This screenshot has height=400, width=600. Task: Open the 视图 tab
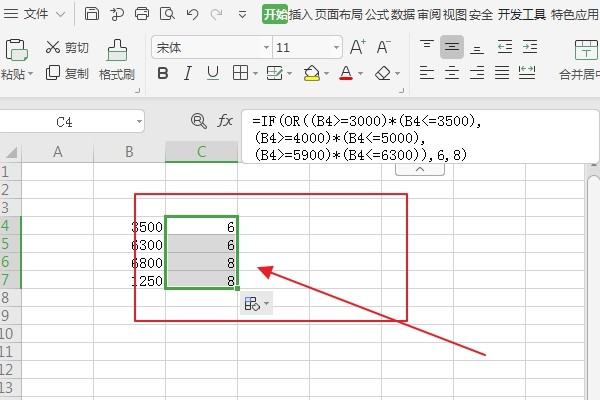[x=455, y=15]
